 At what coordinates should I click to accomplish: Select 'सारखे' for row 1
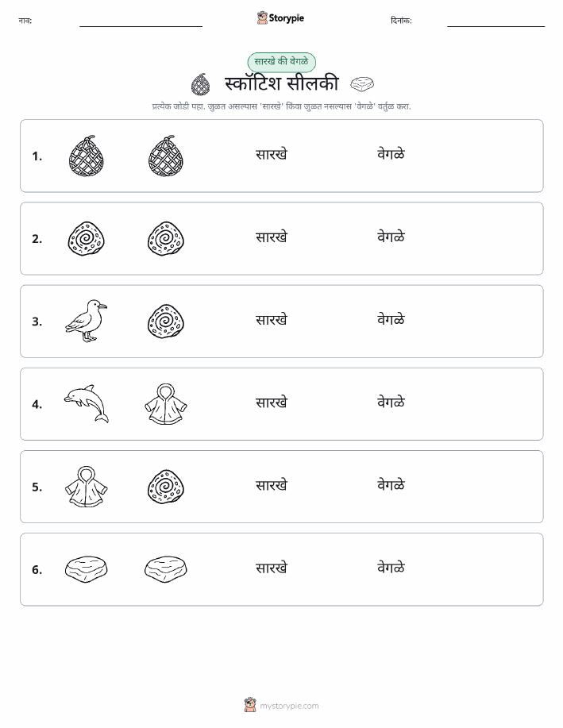pyautogui.click(x=272, y=154)
